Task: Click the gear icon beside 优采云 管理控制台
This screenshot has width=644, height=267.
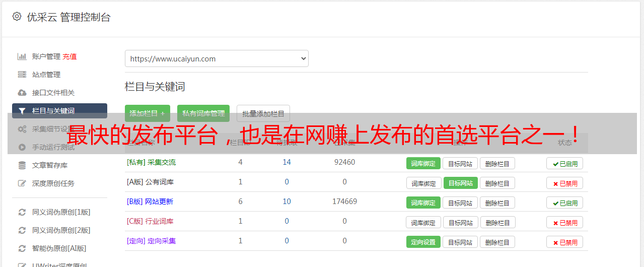Action: click(17, 17)
